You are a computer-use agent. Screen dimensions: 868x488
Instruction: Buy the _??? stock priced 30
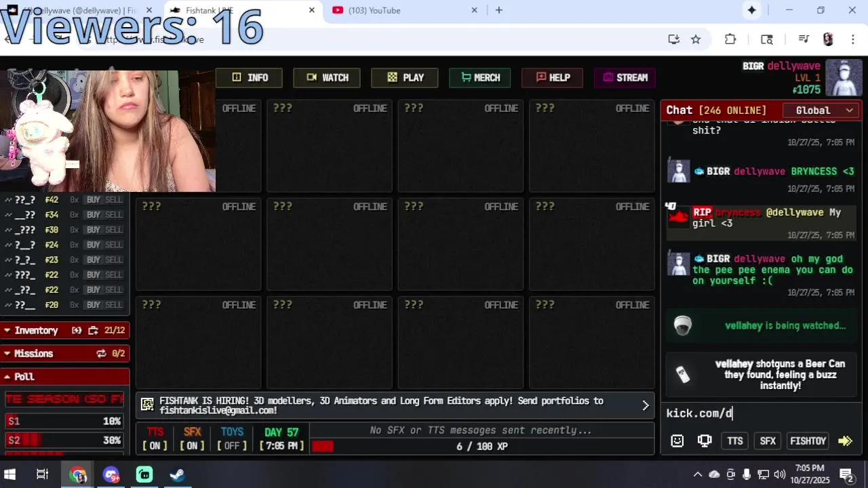pyautogui.click(x=94, y=230)
